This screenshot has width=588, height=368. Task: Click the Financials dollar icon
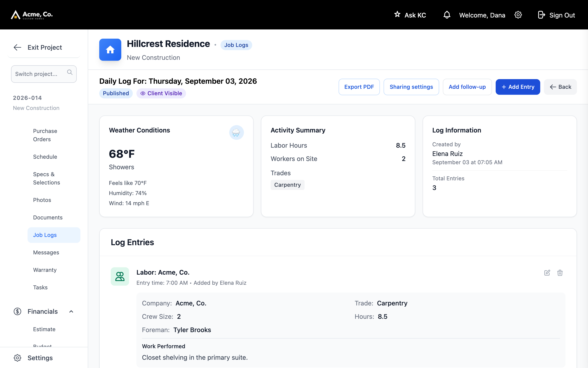coord(17,311)
